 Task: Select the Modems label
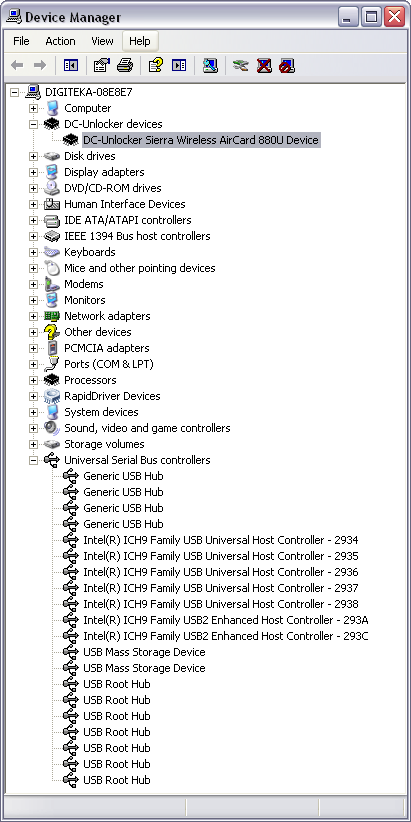tap(84, 284)
